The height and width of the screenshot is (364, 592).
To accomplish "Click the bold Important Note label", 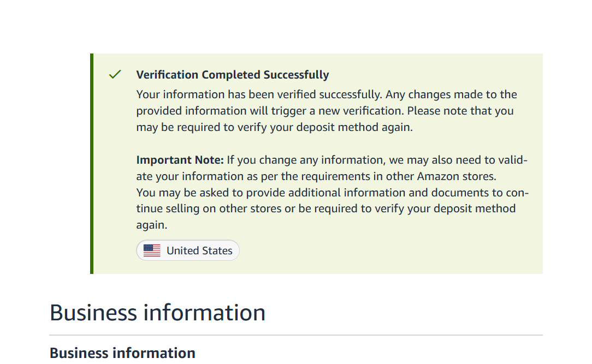I will (180, 160).
